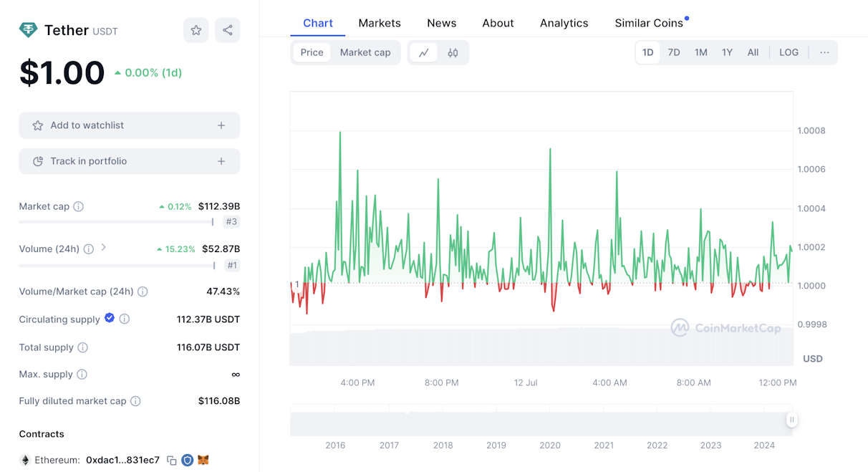Image resolution: width=868 pixels, height=472 pixels.
Task: Share the Tether page
Action: (228, 30)
